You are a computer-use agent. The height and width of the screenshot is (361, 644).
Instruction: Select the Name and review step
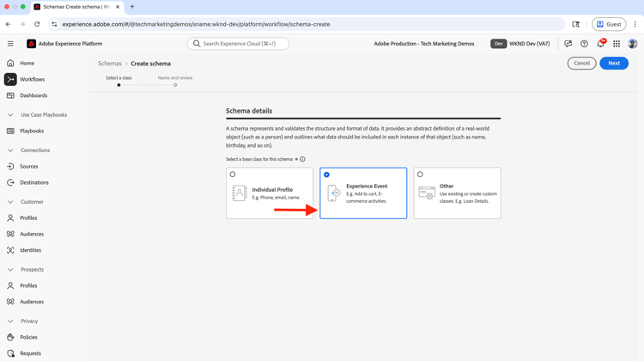click(175, 81)
